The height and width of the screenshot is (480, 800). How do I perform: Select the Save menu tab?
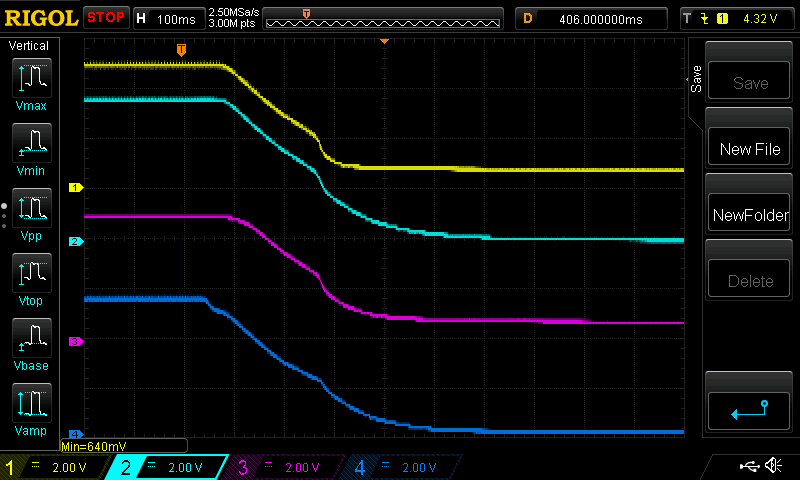click(696, 79)
